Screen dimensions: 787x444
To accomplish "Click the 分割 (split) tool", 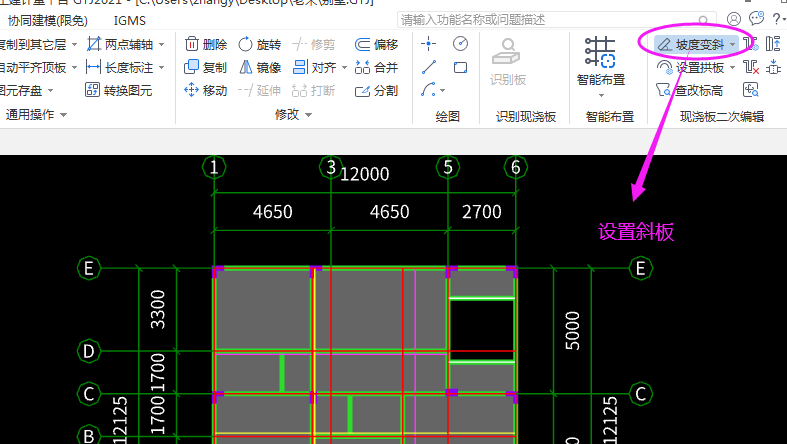I will (376, 90).
